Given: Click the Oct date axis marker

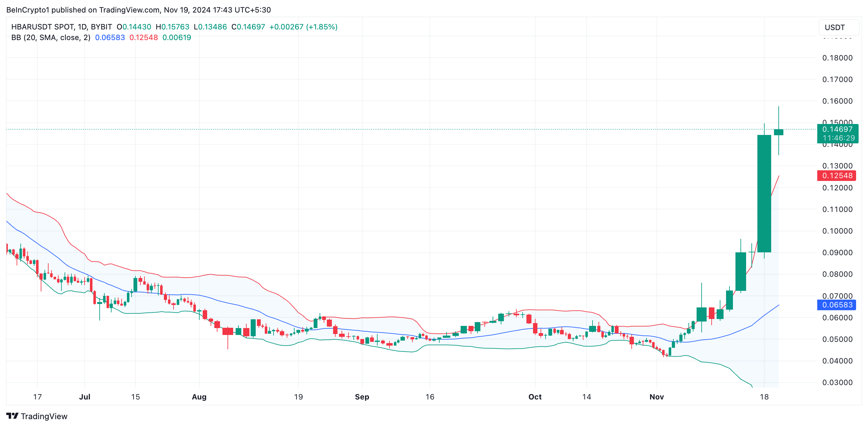Looking at the screenshot, I should (535, 397).
